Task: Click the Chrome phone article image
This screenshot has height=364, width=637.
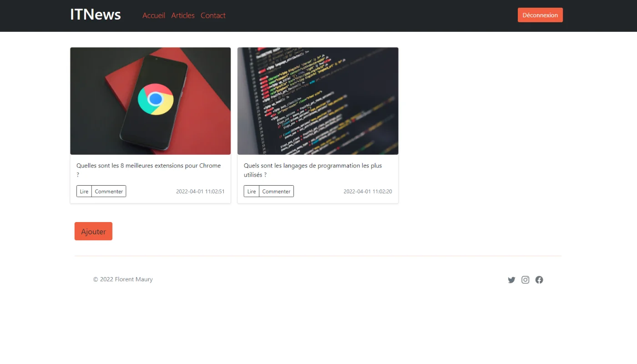Action: (x=151, y=101)
